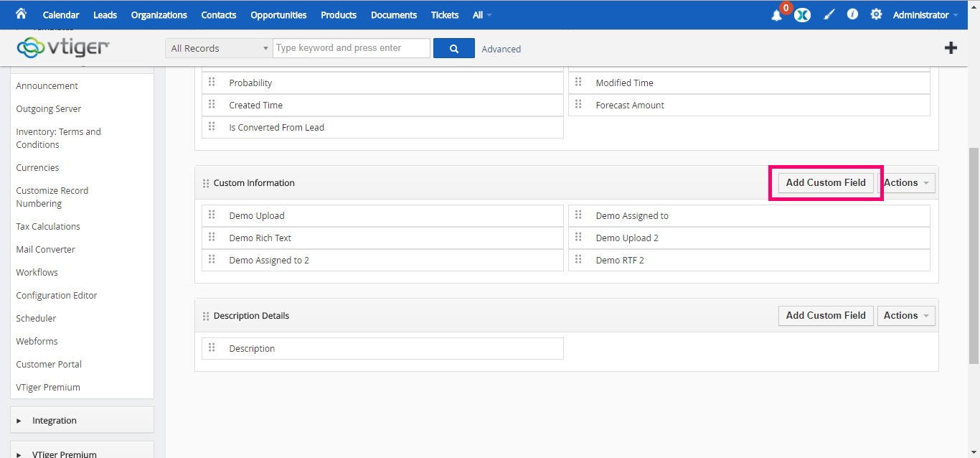
Task: Open the Tickets menu
Action: click(x=445, y=15)
